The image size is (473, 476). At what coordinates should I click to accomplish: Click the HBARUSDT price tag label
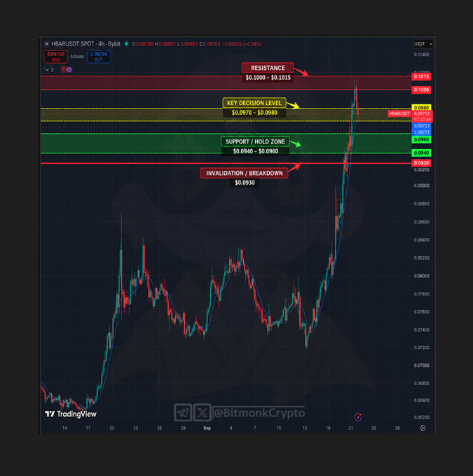399,113
